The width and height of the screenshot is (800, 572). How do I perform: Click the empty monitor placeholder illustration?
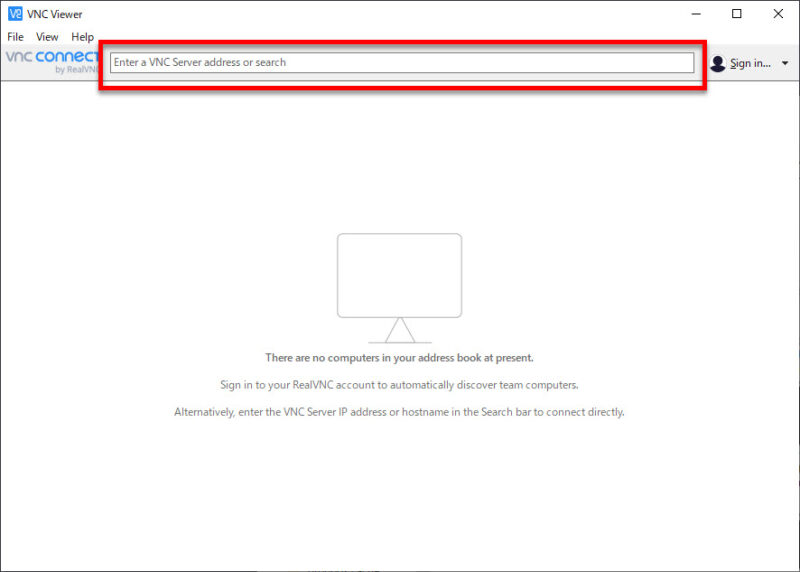click(399, 288)
